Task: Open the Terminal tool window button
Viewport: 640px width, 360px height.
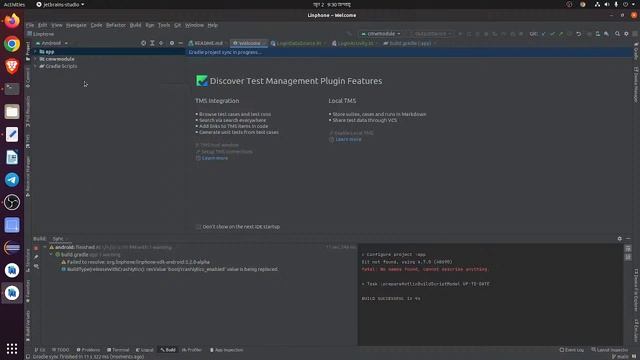Action: (x=118, y=350)
